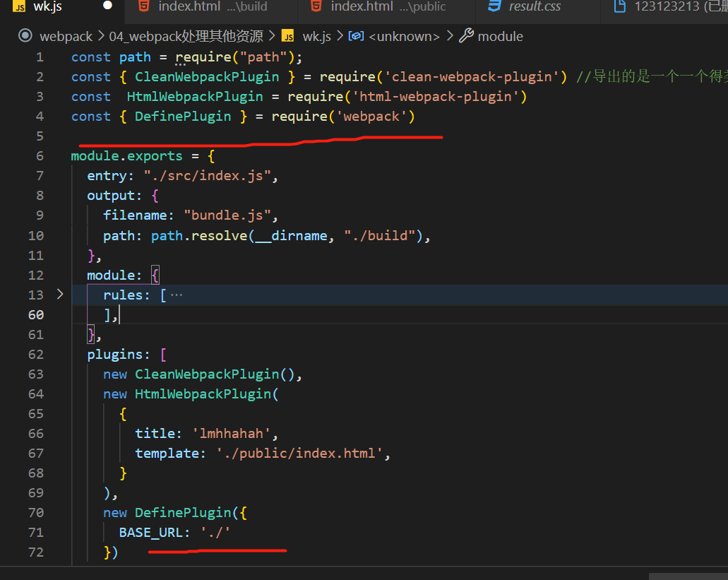Click JS icon in breadcrumb before wk.js
Viewport: 728px width, 580px height.
[288, 36]
